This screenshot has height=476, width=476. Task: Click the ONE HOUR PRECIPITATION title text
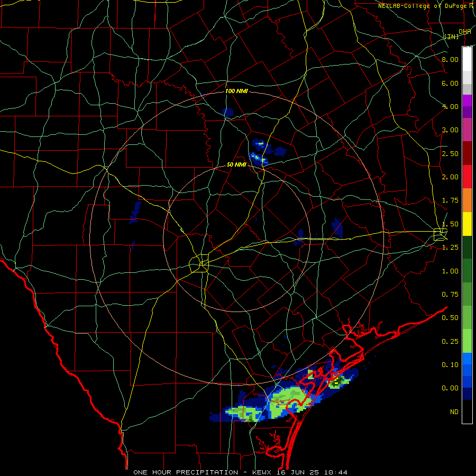click(x=186, y=472)
